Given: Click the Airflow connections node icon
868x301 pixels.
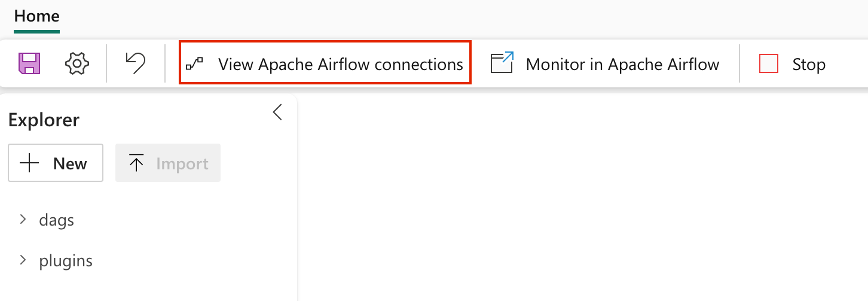Looking at the screenshot, I should 194,63.
